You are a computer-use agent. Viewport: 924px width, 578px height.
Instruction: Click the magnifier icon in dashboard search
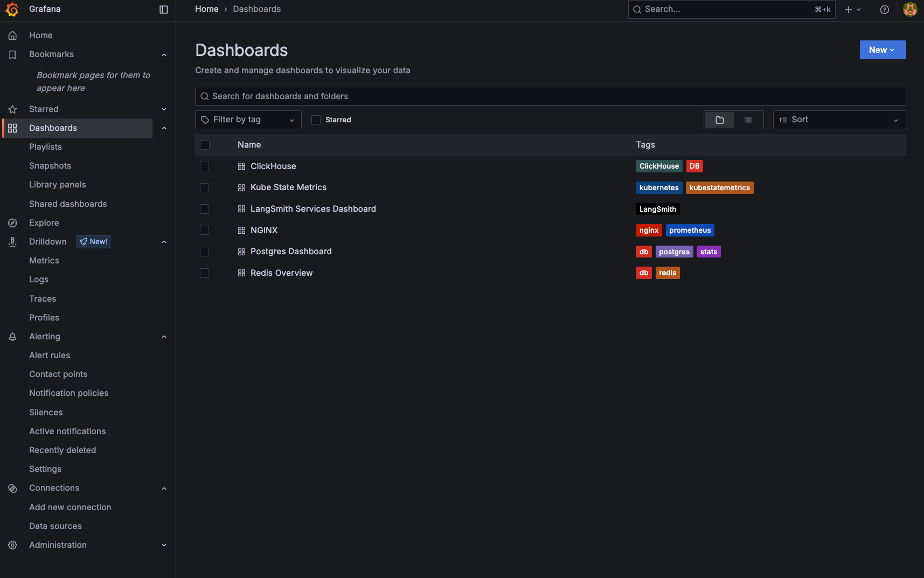pos(205,96)
